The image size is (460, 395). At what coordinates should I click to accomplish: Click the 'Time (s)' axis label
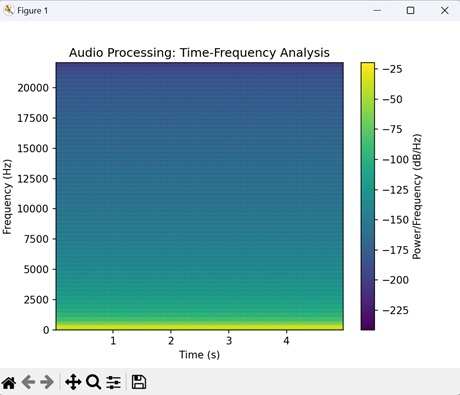tap(199, 355)
